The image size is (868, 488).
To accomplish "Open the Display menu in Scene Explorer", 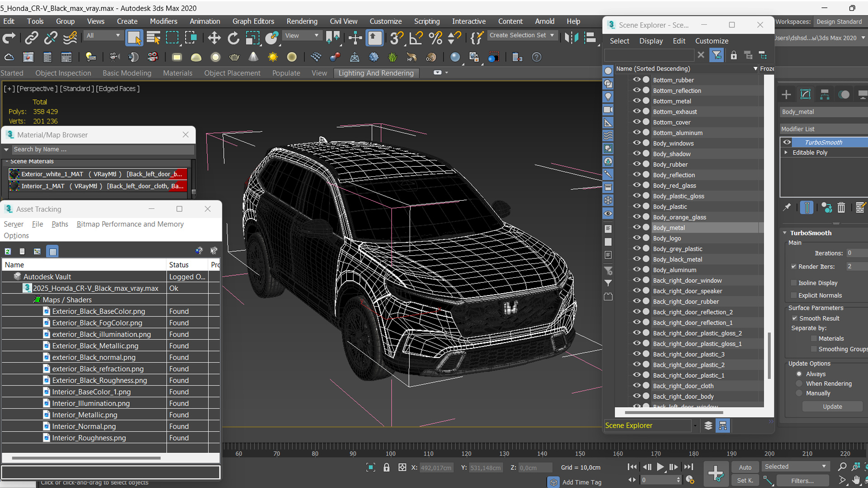I will point(651,41).
